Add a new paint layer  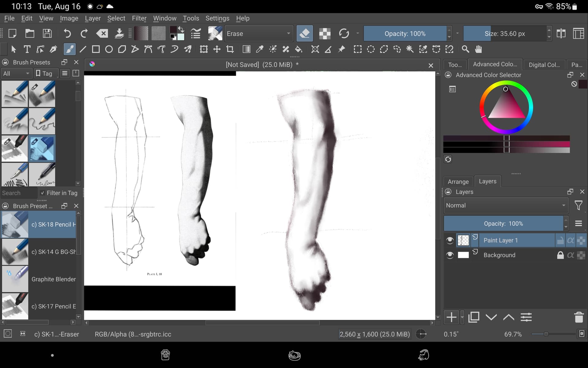click(x=451, y=317)
